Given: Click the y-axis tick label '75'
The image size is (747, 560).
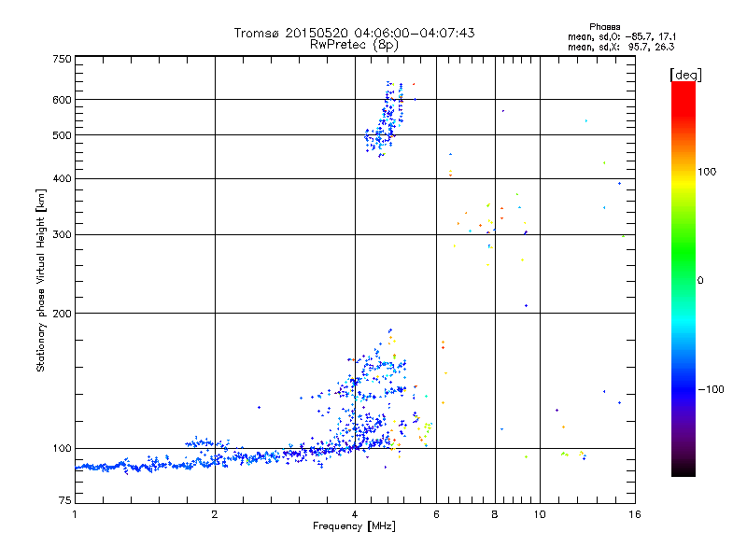Looking at the screenshot, I should [64, 500].
